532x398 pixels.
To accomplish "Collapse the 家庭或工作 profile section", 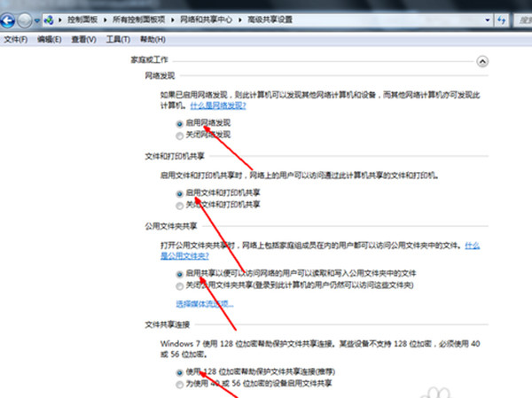I will pos(481,61).
